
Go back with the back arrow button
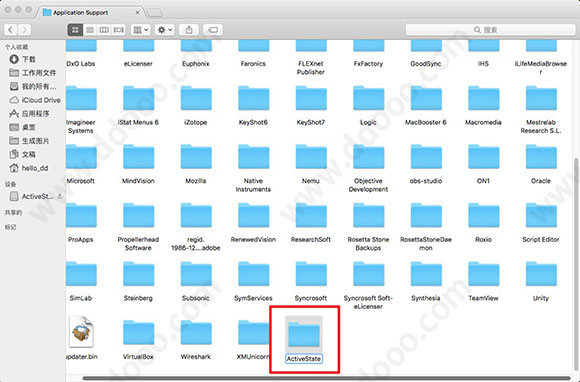coord(11,30)
